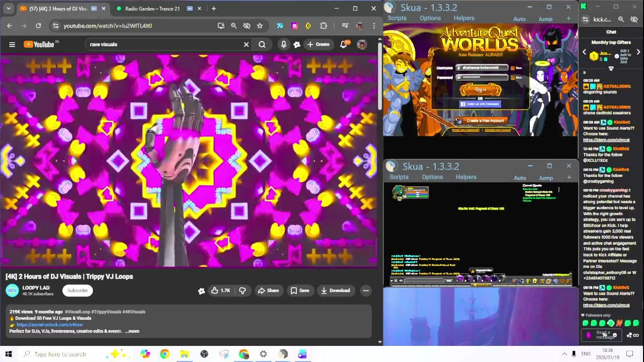Click the AdventureQuest Log in button

[480, 89]
